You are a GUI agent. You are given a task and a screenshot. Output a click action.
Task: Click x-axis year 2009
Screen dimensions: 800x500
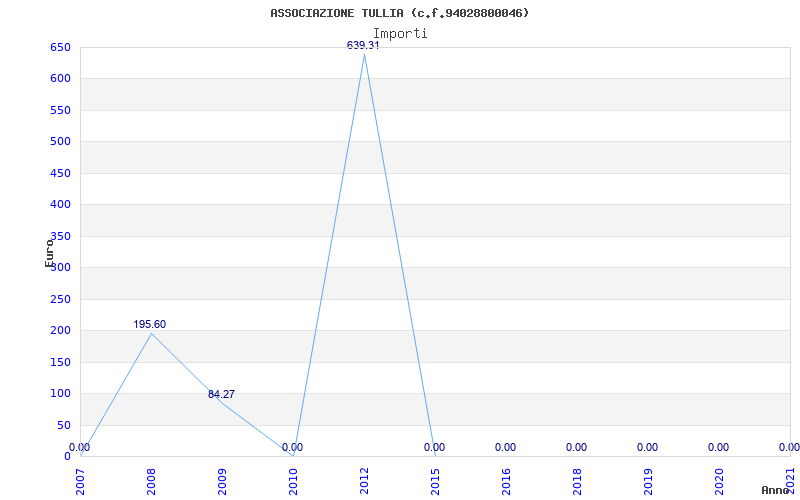(x=222, y=482)
